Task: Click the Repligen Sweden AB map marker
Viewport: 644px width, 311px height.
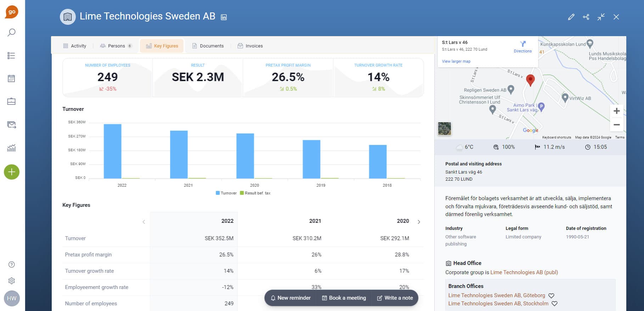Action: 511,90
